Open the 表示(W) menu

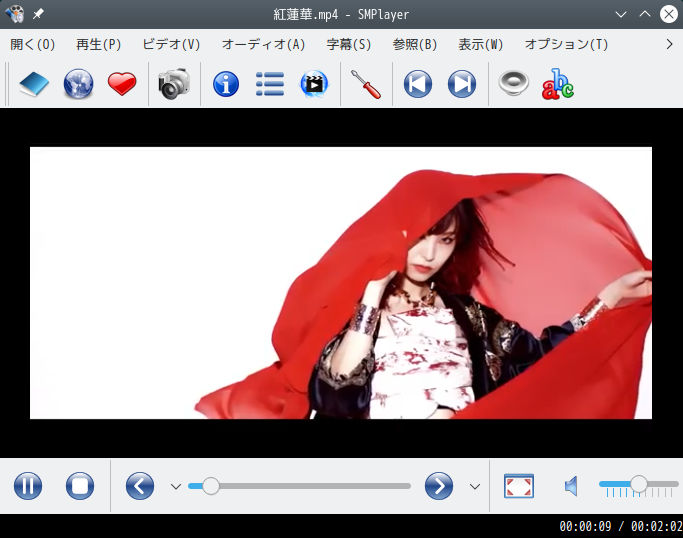(480, 44)
